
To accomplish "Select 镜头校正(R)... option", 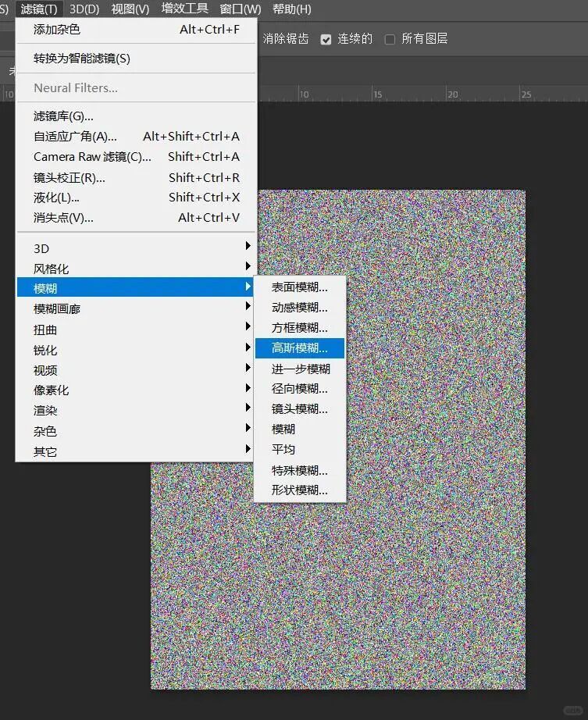I will [136, 177].
